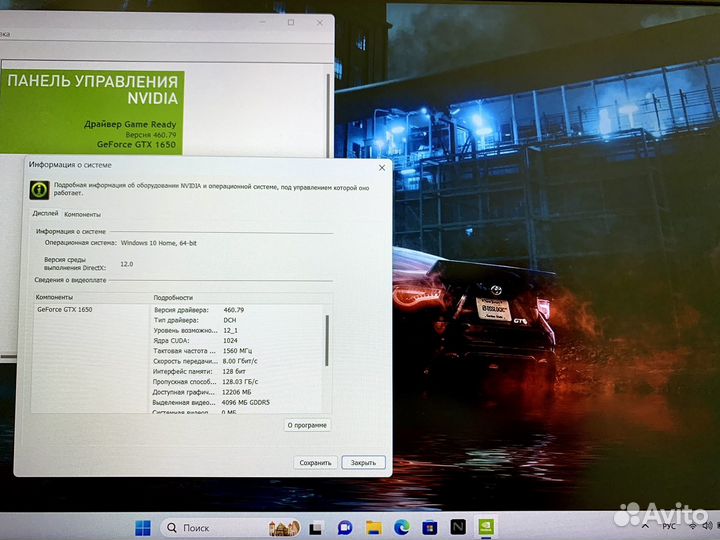Show hidden tray icons with the chevron
Viewport: 720px width, 540px height.
(645, 526)
